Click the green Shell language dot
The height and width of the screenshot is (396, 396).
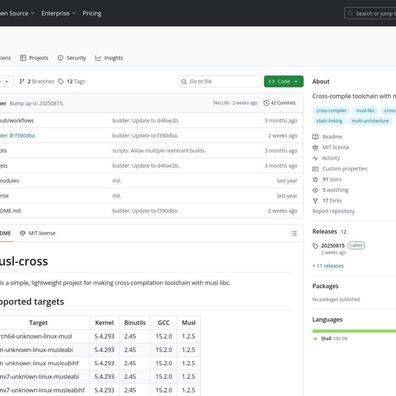click(x=315, y=339)
